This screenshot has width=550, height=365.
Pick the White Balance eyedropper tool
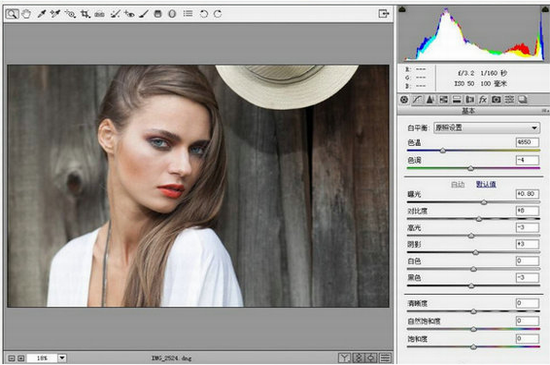pyautogui.click(x=41, y=14)
